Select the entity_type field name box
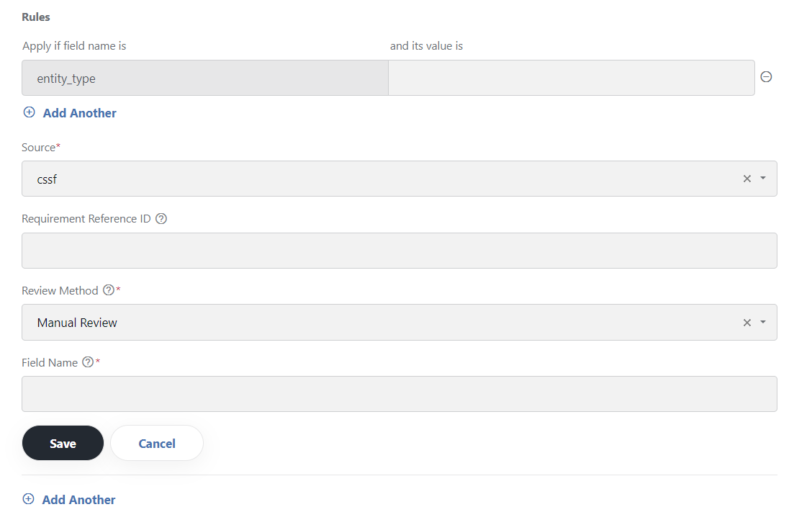This screenshot has width=812, height=525. point(205,78)
